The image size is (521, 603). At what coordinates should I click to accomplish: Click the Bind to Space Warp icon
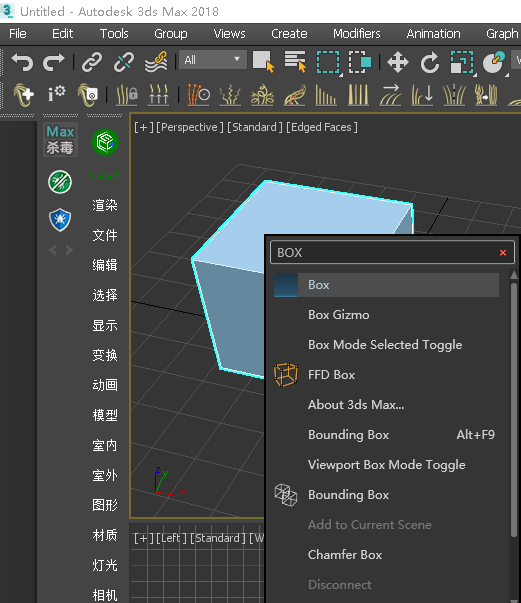pyautogui.click(x=156, y=62)
